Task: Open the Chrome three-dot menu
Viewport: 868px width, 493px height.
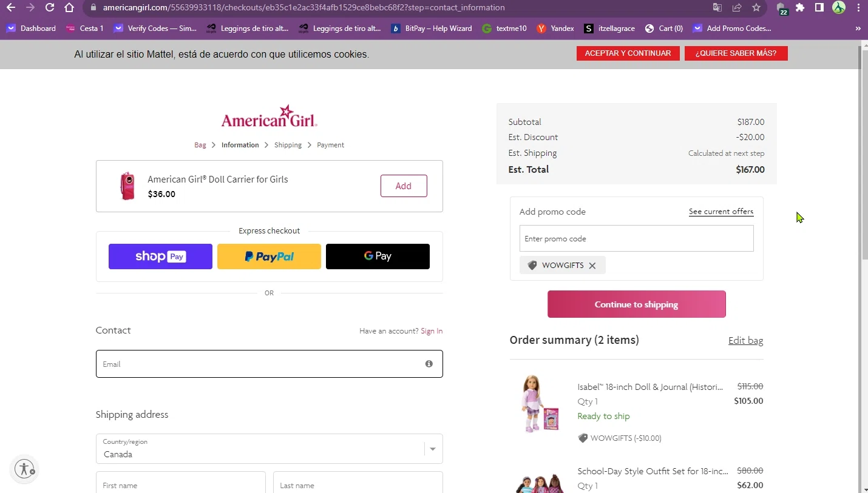Action: [858, 8]
